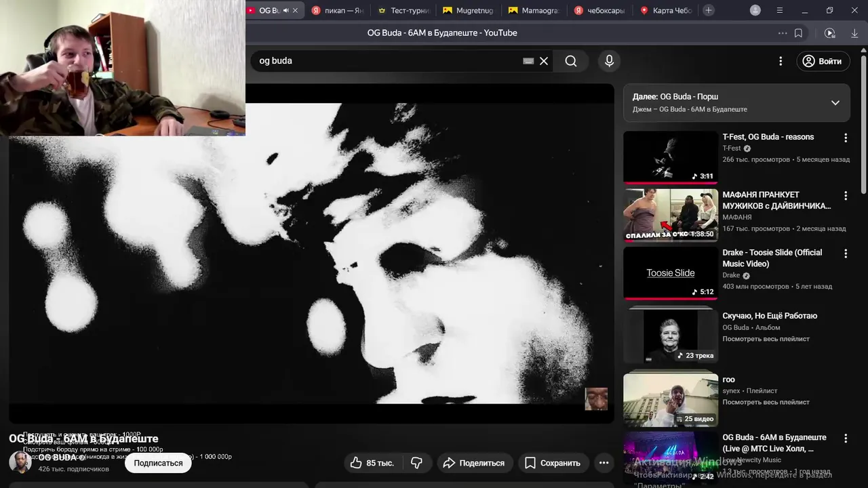Open browser downloads
868x488 pixels.
tap(854, 33)
